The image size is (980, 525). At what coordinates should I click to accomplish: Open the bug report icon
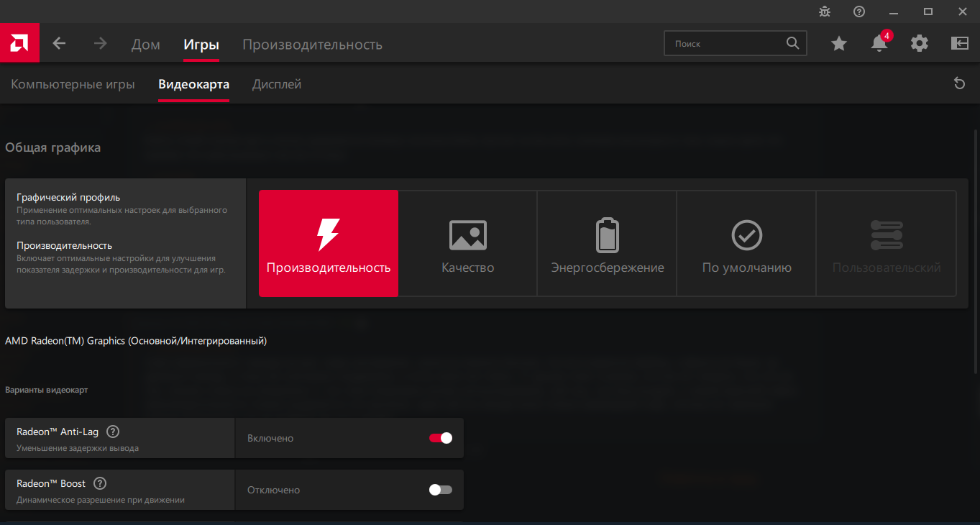click(825, 12)
